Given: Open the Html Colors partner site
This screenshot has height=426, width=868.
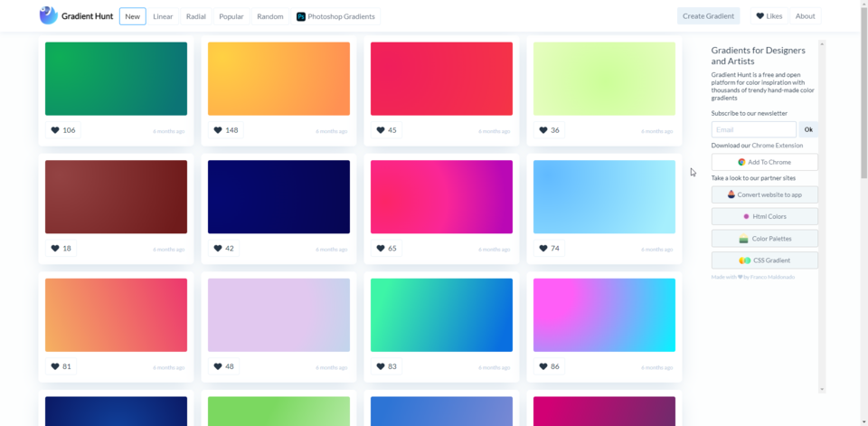Looking at the screenshot, I should click(x=765, y=216).
